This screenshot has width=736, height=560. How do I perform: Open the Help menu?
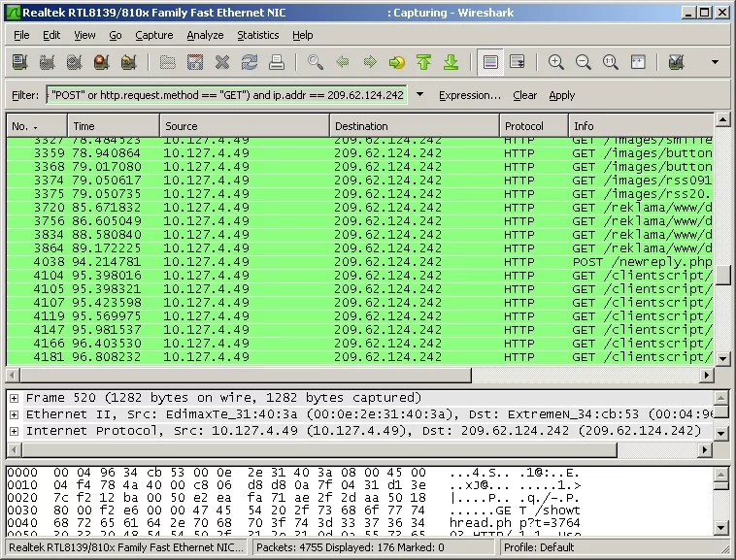coord(302,35)
